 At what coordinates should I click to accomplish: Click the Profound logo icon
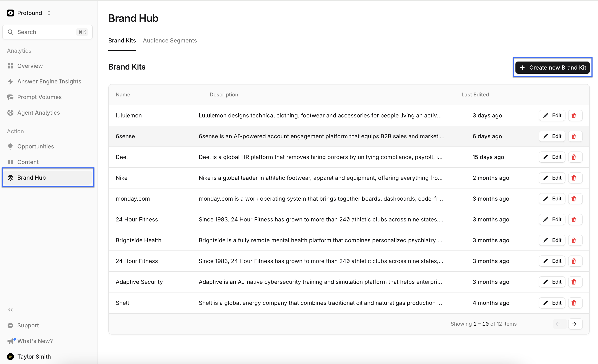[10, 13]
